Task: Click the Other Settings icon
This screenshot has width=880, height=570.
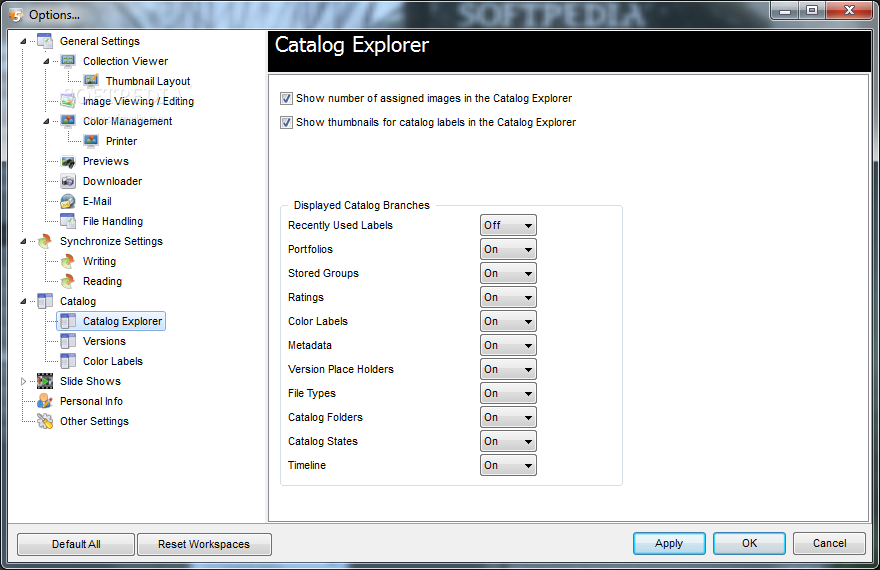Action: pyautogui.click(x=45, y=421)
